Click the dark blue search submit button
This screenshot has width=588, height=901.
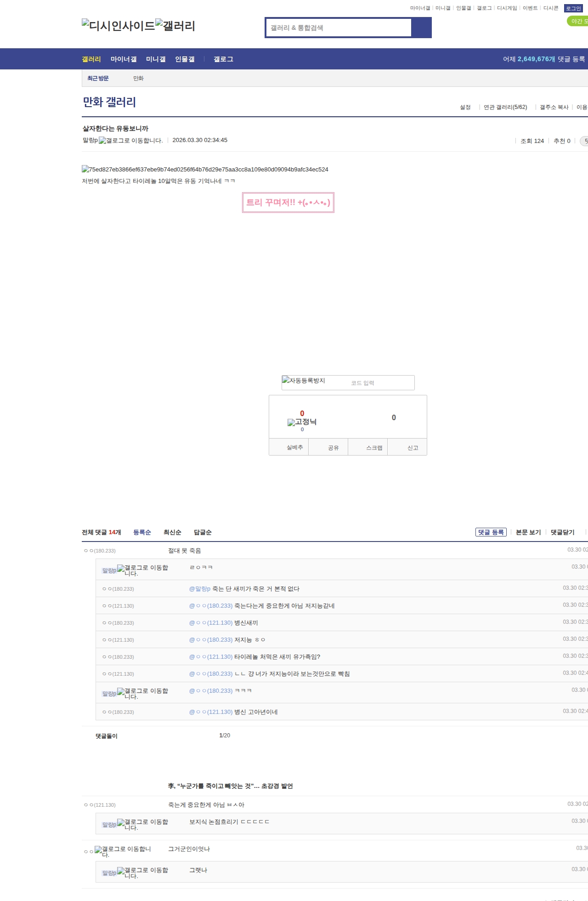tap(421, 28)
